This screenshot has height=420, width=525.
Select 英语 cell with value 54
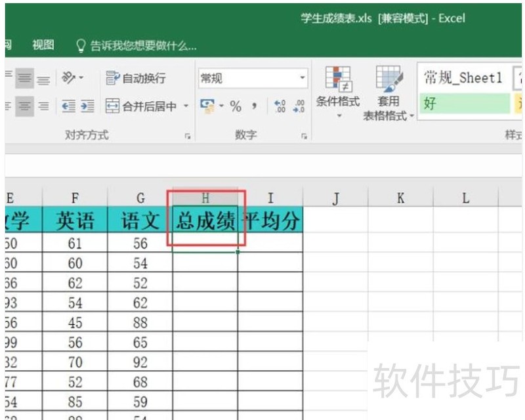(x=75, y=302)
